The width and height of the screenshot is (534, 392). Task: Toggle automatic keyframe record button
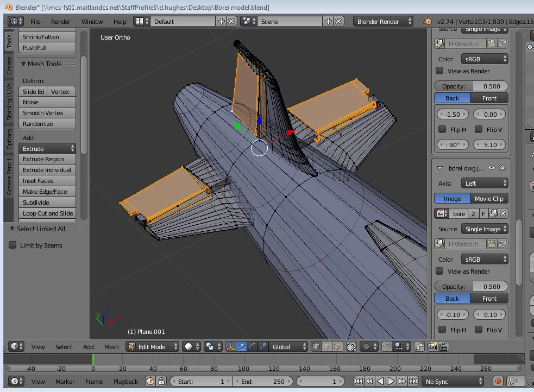pos(498,381)
